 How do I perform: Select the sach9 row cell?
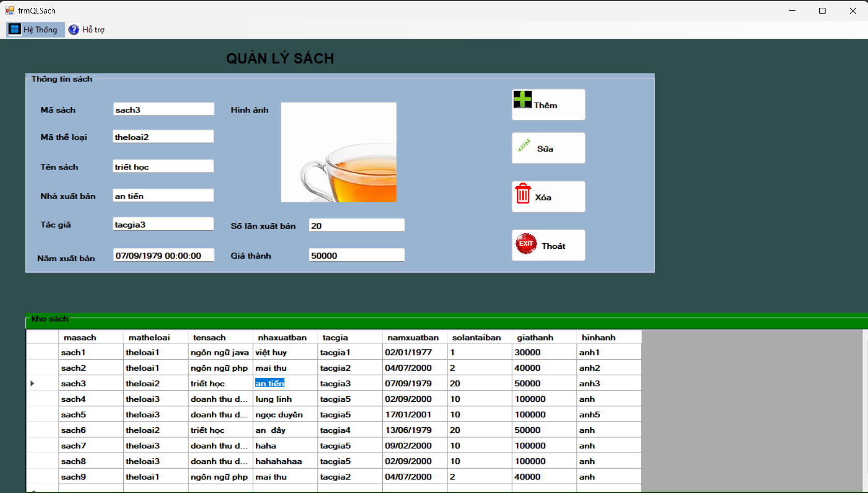tap(91, 476)
